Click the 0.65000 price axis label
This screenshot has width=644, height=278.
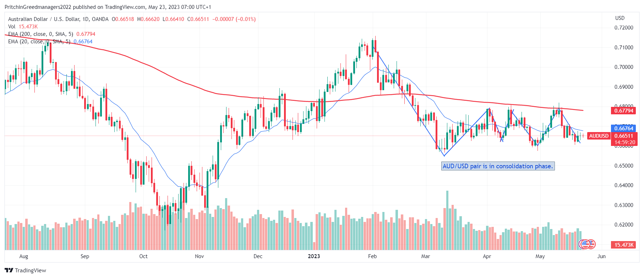(624, 166)
